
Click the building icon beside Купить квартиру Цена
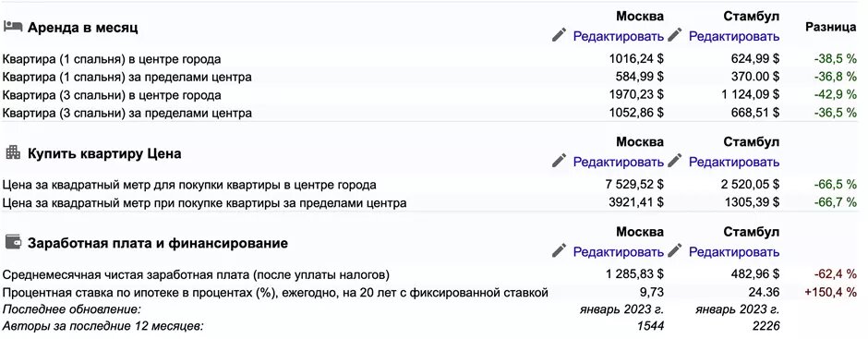tap(13, 153)
